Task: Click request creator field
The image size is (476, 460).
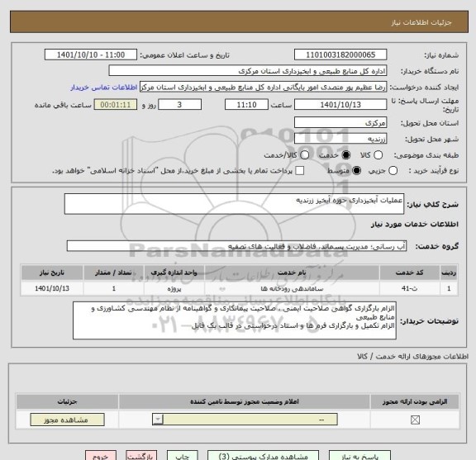Action: (x=263, y=87)
